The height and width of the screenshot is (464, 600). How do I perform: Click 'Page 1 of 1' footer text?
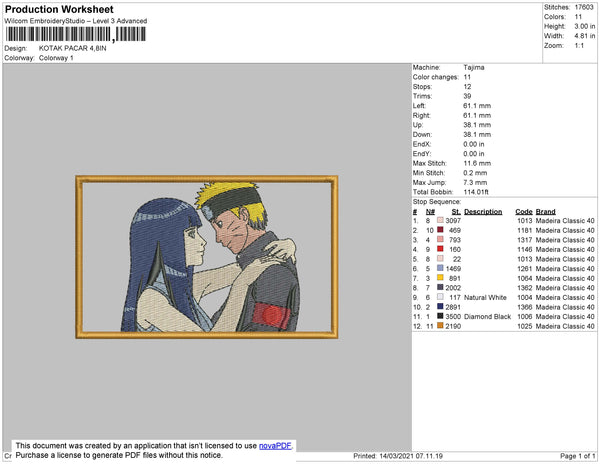click(578, 456)
